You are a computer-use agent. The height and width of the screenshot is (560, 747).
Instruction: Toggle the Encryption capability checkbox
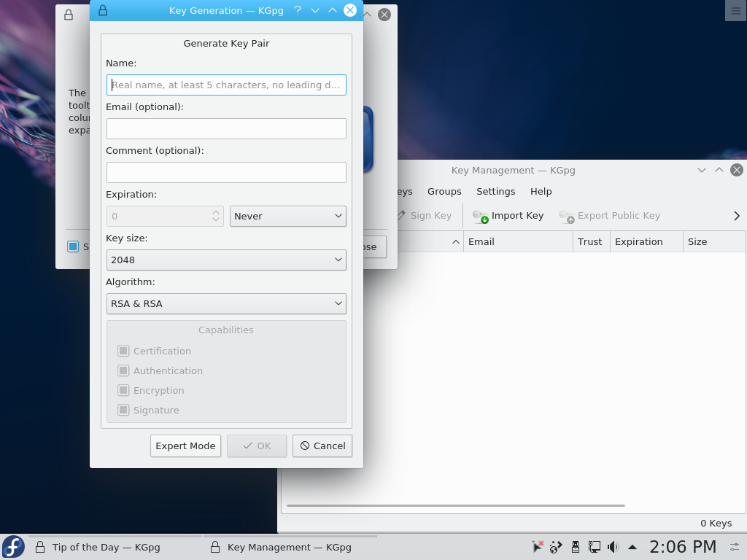pos(123,391)
